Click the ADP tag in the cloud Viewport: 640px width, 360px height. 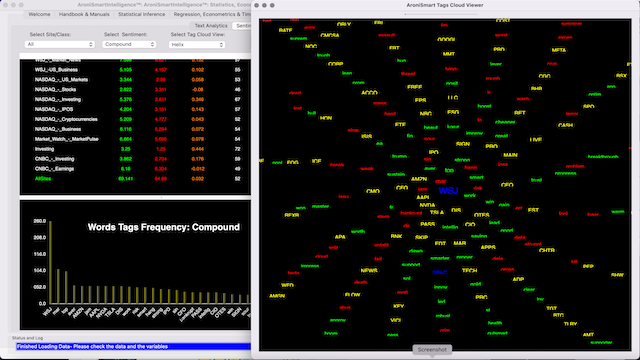coord(518,280)
